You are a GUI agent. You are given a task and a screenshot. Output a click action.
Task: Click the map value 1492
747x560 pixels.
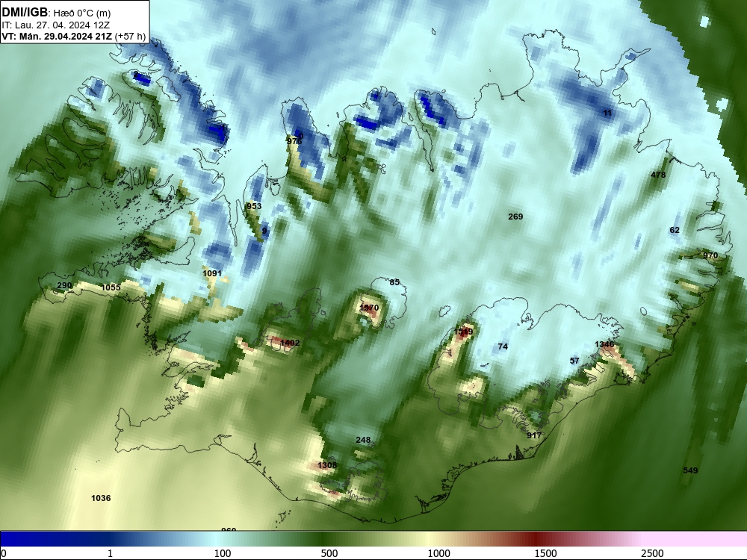click(x=290, y=343)
